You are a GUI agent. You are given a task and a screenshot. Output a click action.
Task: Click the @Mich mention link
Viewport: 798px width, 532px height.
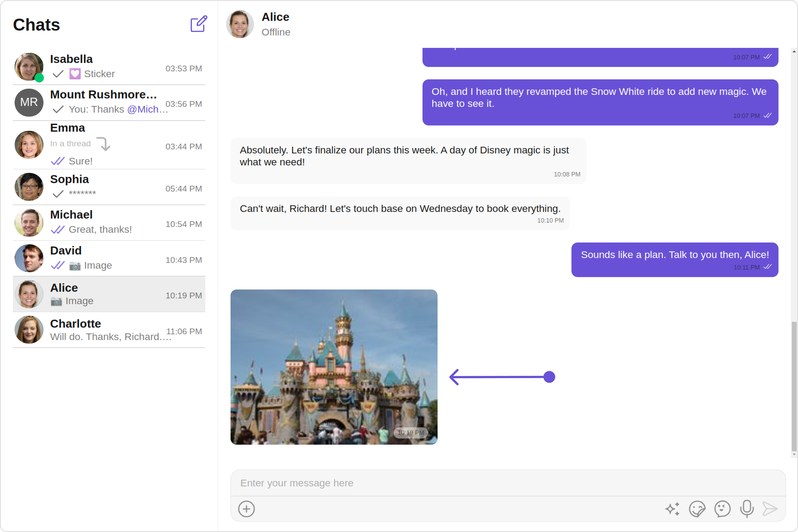(143, 109)
